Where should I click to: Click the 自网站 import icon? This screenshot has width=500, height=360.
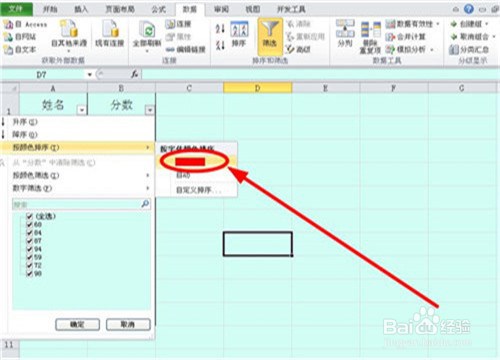(x=8, y=37)
